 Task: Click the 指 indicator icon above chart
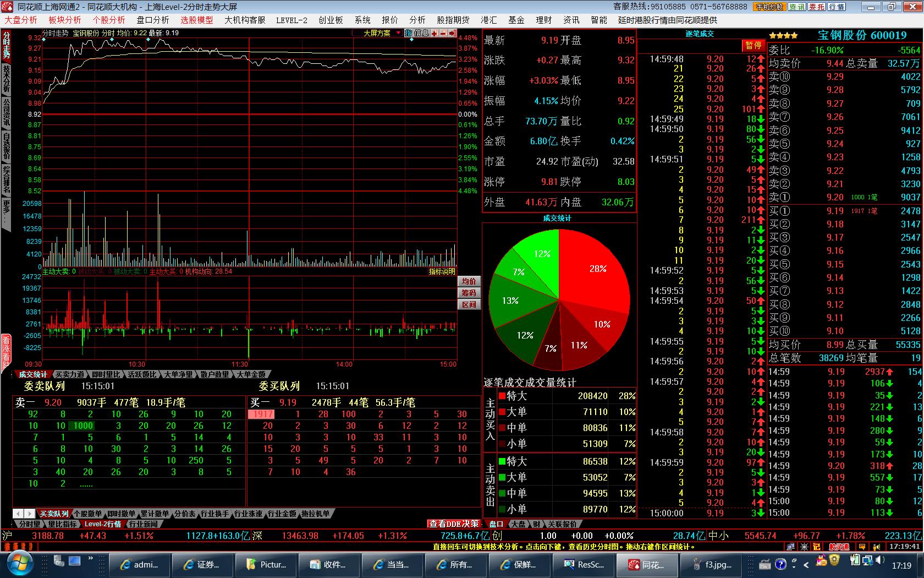(x=409, y=33)
